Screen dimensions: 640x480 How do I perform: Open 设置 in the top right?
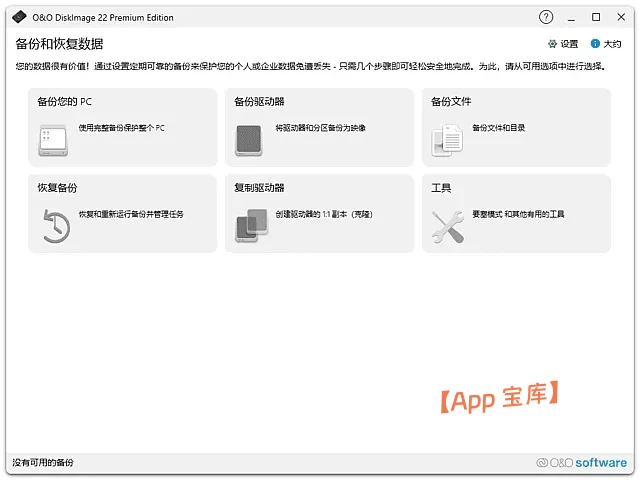569,44
